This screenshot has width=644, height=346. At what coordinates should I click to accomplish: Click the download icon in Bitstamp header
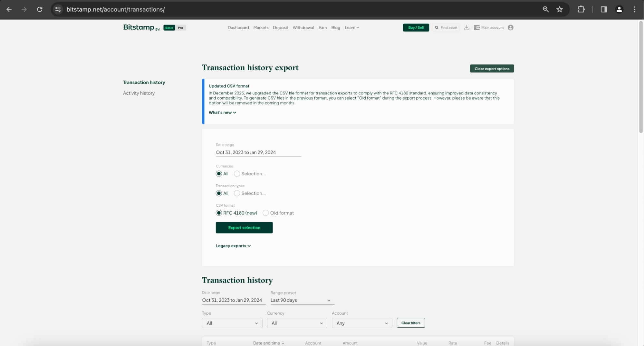click(x=466, y=27)
